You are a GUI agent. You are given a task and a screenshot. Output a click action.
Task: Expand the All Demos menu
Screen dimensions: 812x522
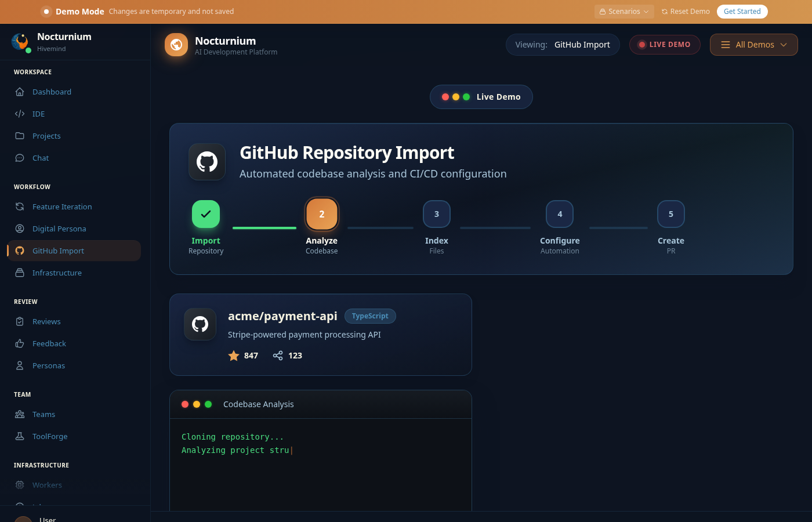tap(754, 45)
